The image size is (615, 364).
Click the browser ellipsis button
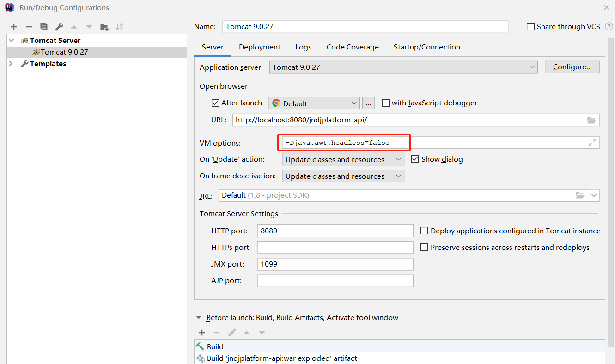point(368,103)
